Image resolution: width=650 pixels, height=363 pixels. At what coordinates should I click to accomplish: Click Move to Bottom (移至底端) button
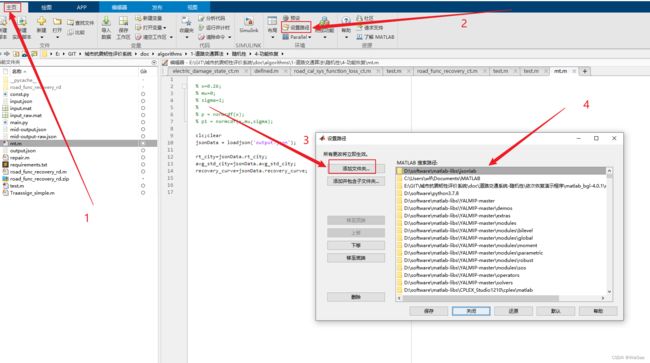(x=356, y=258)
